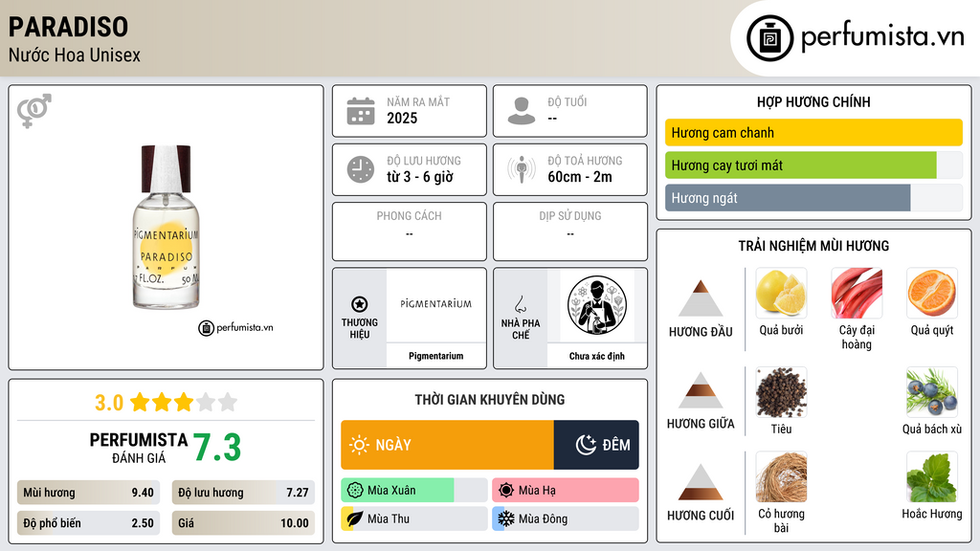
Task: Click the perfumer illustration Chưa xác định
Action: coord(597,305)
